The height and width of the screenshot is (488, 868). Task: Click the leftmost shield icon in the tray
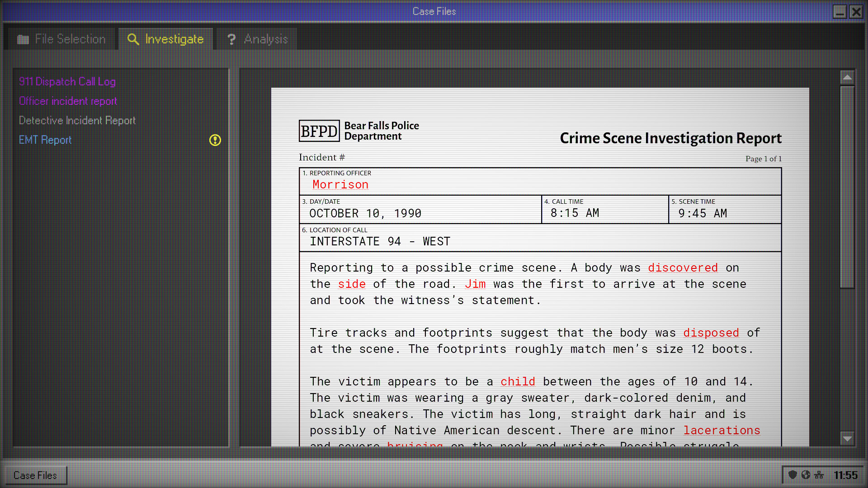point(792,475)
